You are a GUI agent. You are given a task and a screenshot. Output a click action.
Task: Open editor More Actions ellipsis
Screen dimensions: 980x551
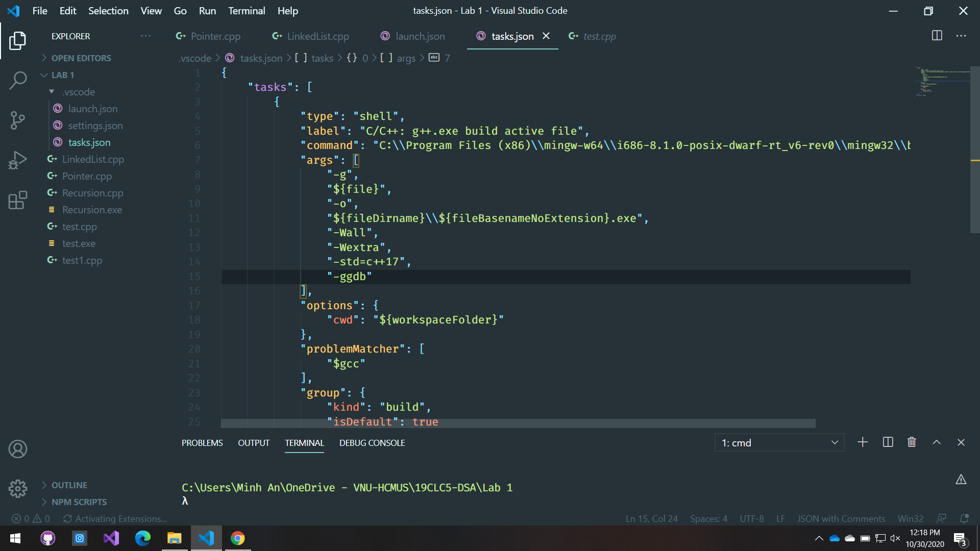[x=961, y=36]
